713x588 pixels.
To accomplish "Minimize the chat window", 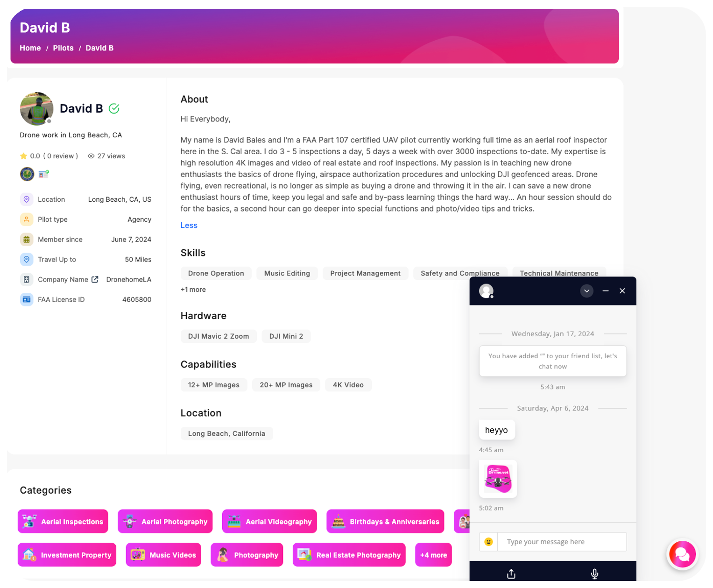I will click(x=605, y=291).
